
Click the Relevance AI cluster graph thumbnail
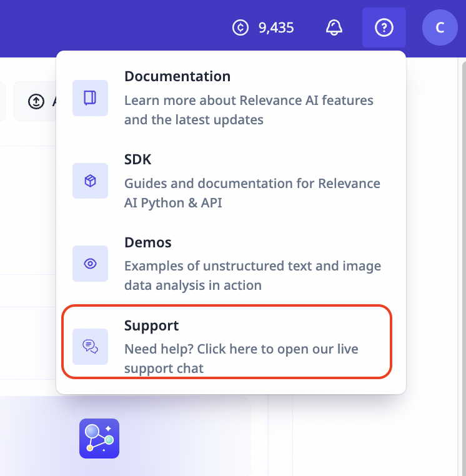coord(99,439)
